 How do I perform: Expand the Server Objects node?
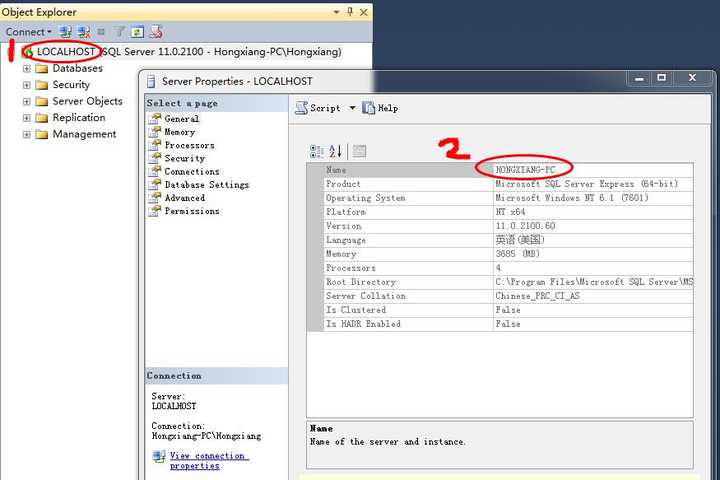click(x=27, y=102)
